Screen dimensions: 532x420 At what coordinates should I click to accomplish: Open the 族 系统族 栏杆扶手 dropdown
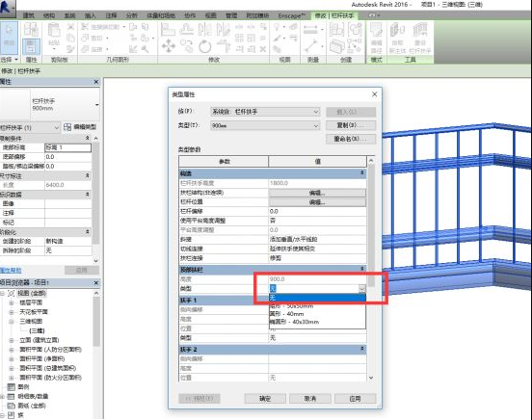(x=265, y=112)
